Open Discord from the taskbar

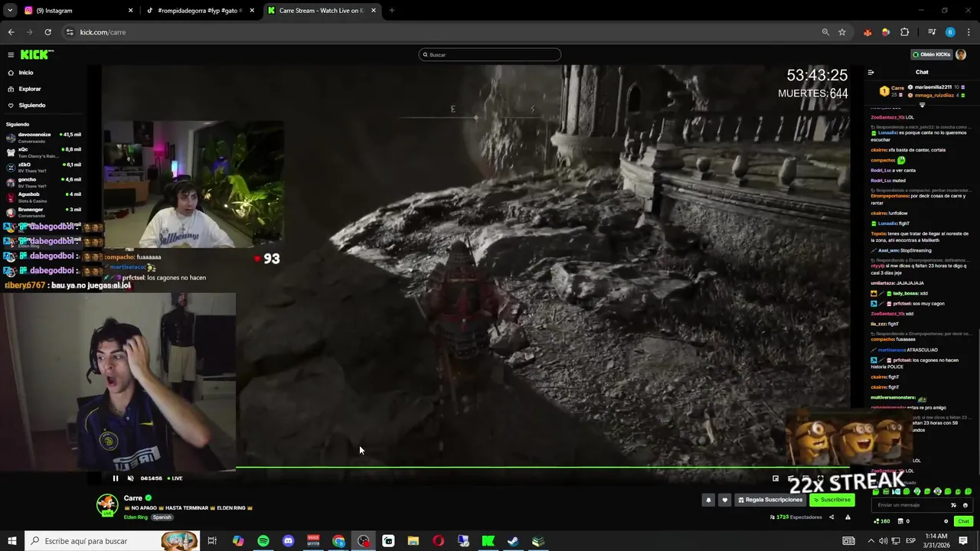pyautogui.click(x=289, y=541)
